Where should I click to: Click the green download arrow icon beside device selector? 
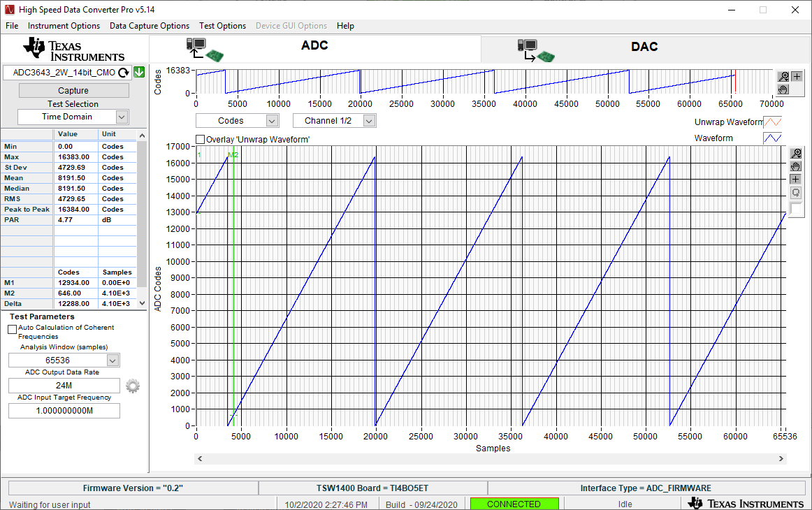pos(139,72)
